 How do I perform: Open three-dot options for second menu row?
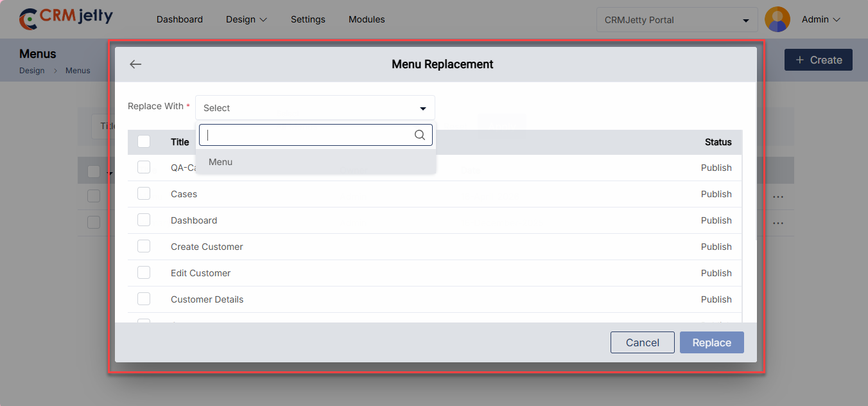[x=778, y=223]
